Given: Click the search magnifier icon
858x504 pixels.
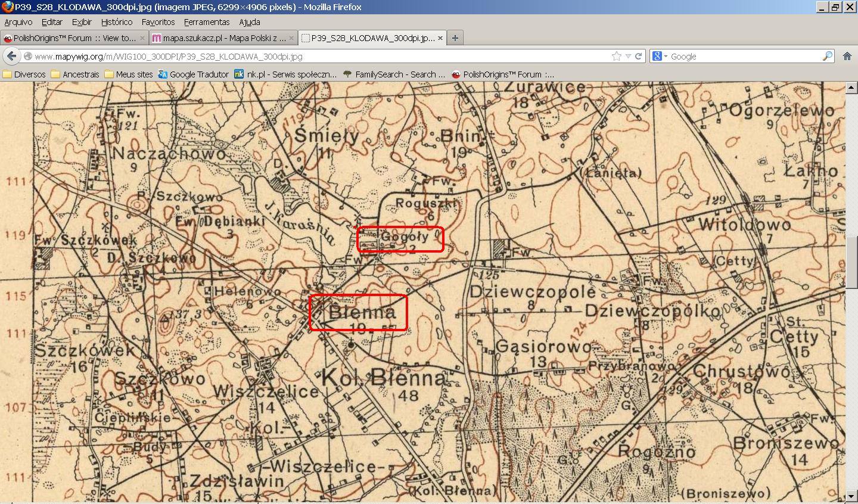Looking at the screenshot, I should [828, 56].
